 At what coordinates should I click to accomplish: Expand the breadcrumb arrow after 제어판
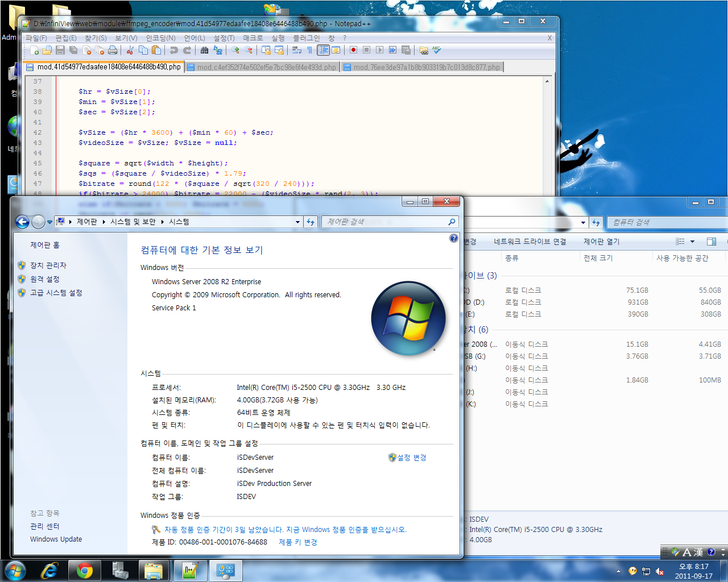tap(104, 222)
